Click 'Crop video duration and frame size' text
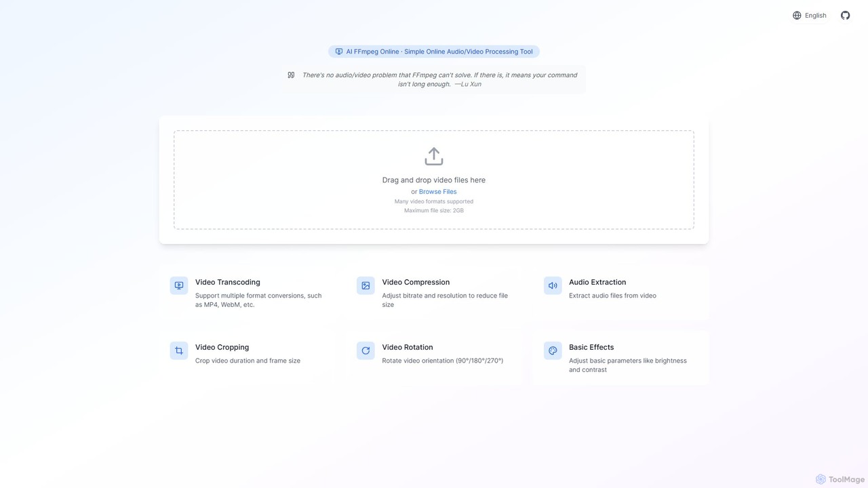Viewport: 868px width, 488px height. pos(248,361)
